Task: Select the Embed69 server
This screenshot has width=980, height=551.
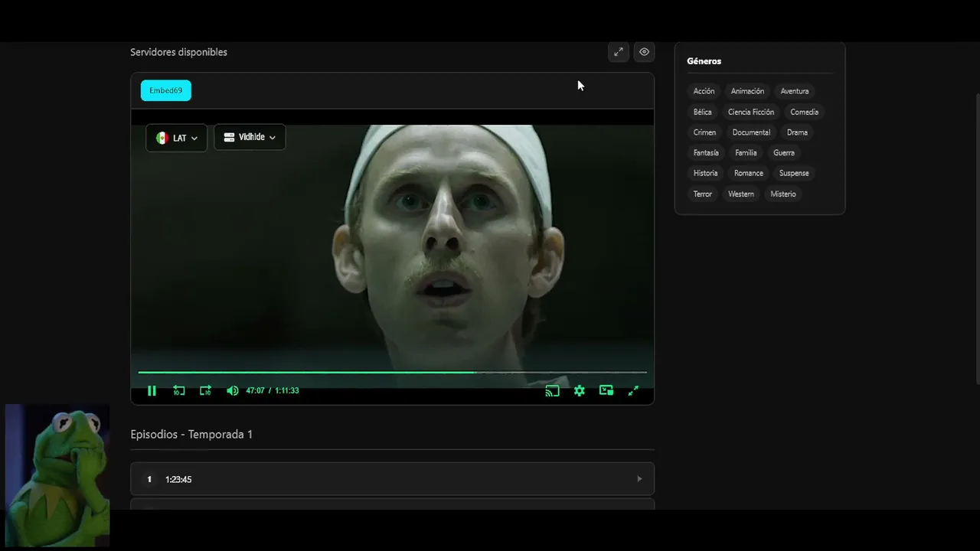Action: coord(166,90)
